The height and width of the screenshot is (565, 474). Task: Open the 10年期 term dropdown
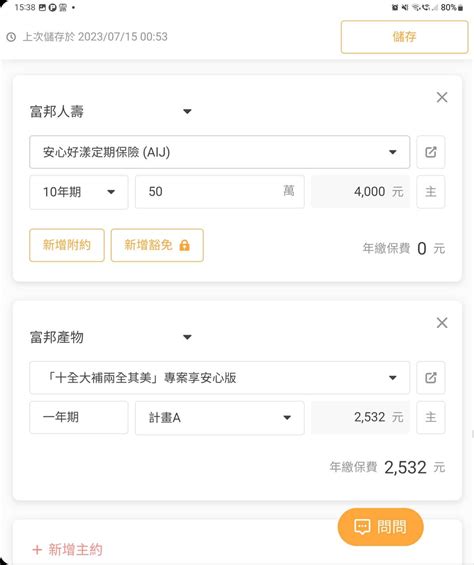[79, 192]
